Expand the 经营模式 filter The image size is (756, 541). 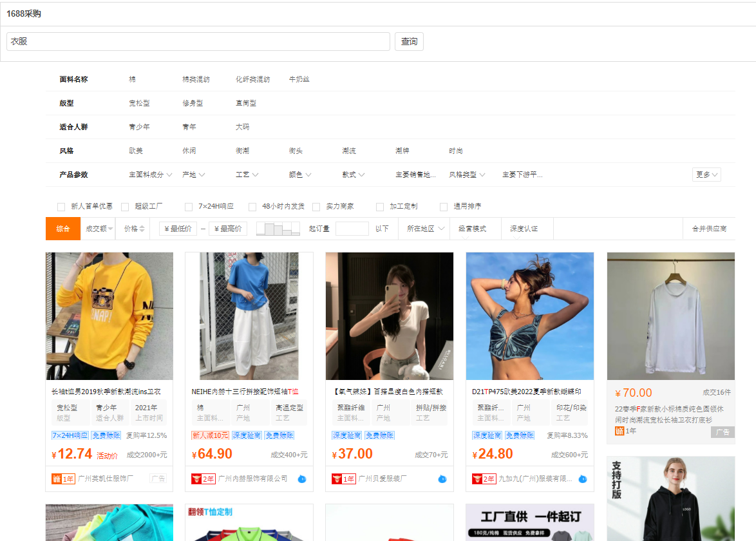pos(473,229)
